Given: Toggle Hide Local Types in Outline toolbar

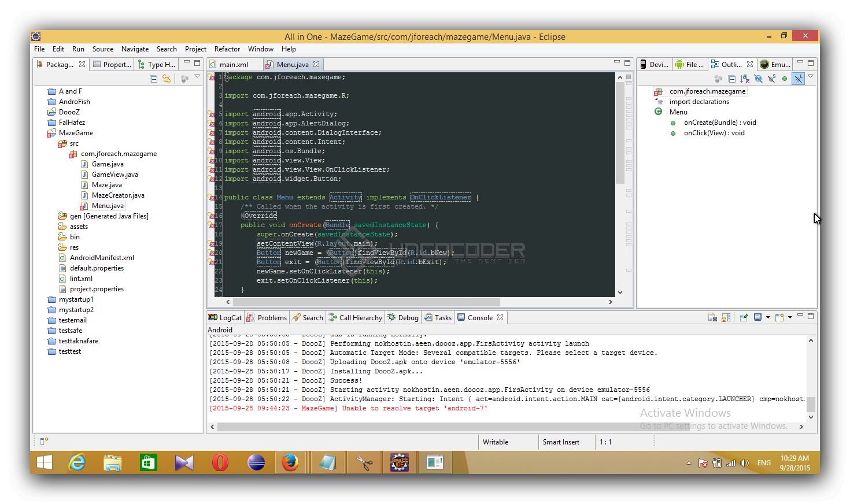Looking at the screenshot, I should coord(798,79).
